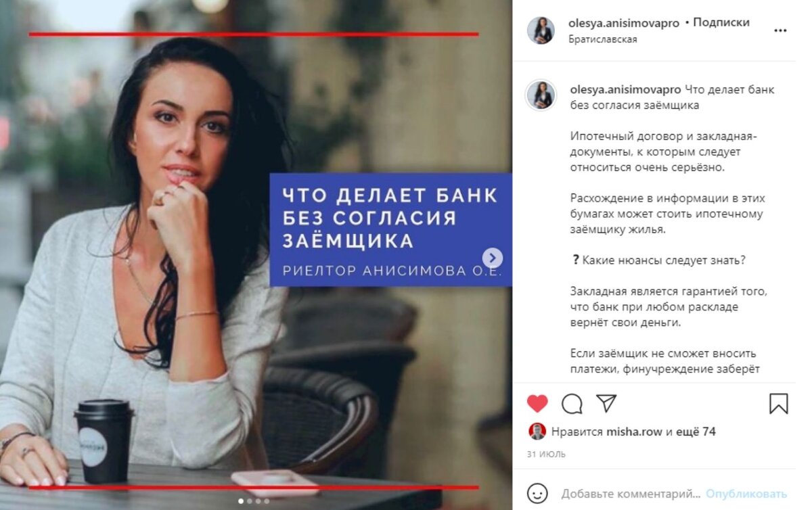Click the Опубликовать post button
812x510 pixels.
tap(746, 494)
